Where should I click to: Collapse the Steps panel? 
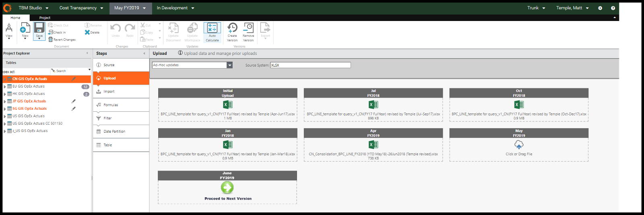pos(144,53)
